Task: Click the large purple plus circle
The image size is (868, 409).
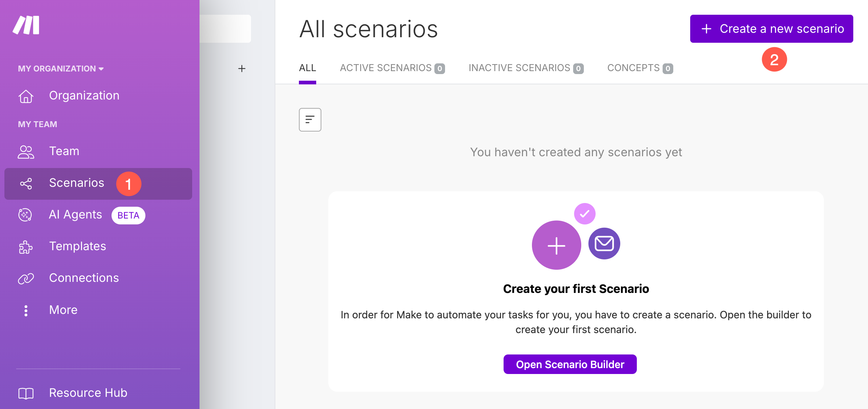Action: (556, 245)
